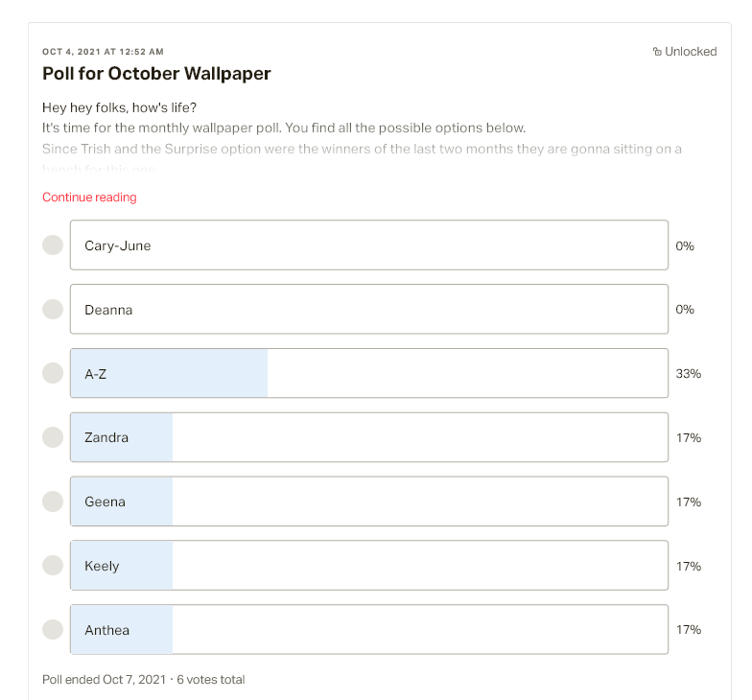Click the Geena poll option bar
Image resolution: width=752 pixels, height=700 pixels.
tap(368, 502)
